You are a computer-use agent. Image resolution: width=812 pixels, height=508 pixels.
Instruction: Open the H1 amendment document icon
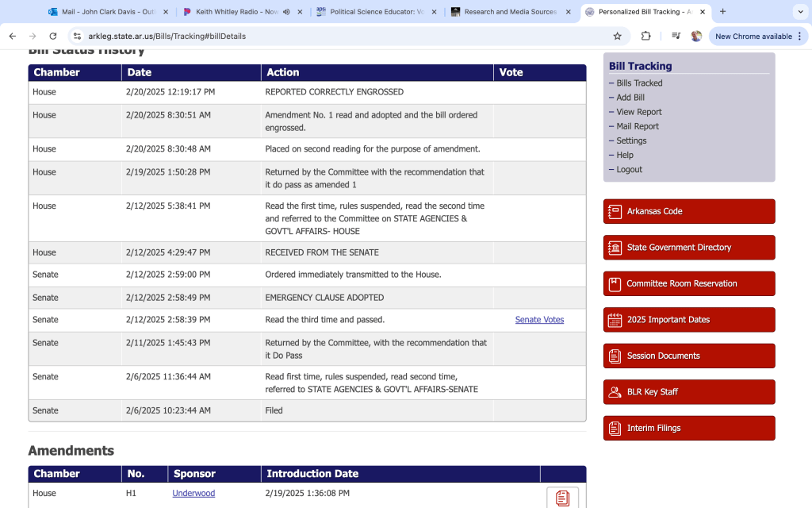(x=562, y=498)
